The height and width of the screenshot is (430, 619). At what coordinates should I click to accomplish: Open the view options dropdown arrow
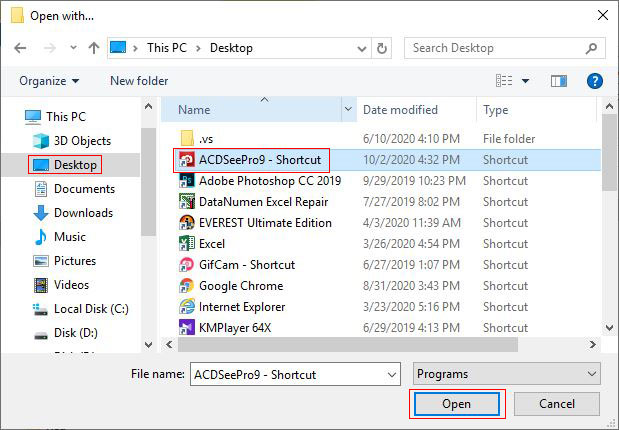click(x=525, y=81)
